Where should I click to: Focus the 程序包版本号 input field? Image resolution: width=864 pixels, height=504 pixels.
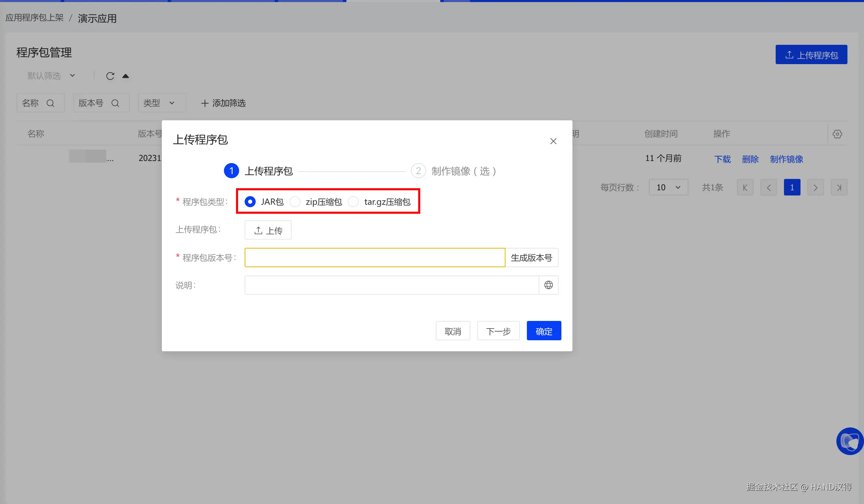point(374,258)
